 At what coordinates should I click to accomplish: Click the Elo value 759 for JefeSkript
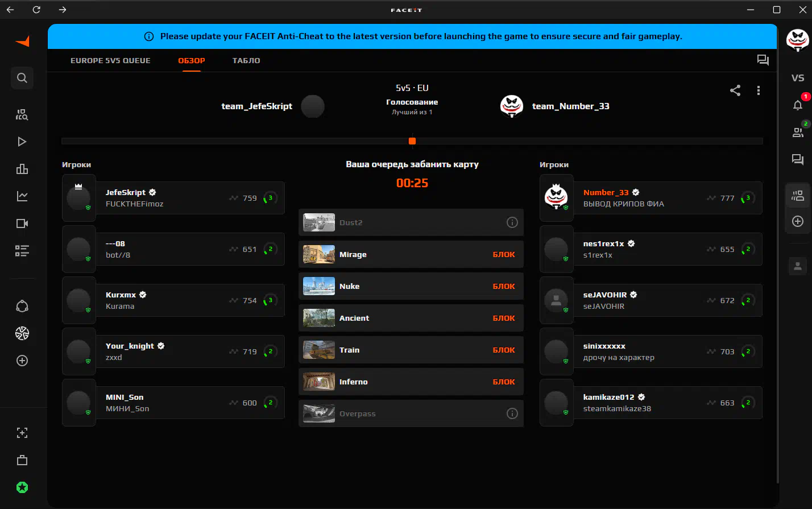250,198
